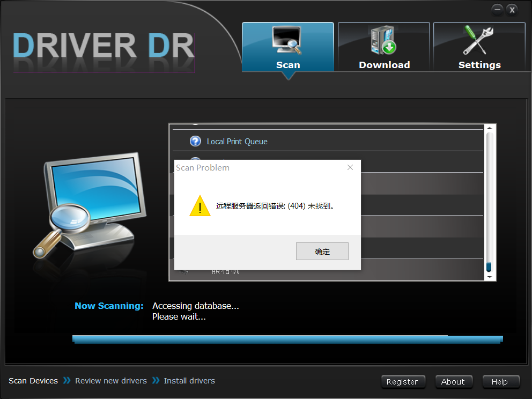Open the Download tab
Screen dimensions: 532x399
click(384, 47)
